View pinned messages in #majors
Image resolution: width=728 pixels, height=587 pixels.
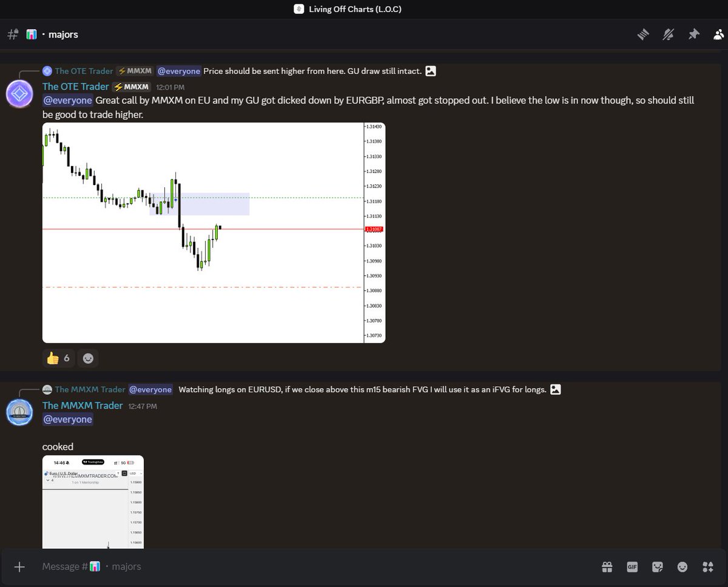tap(694, 34)
